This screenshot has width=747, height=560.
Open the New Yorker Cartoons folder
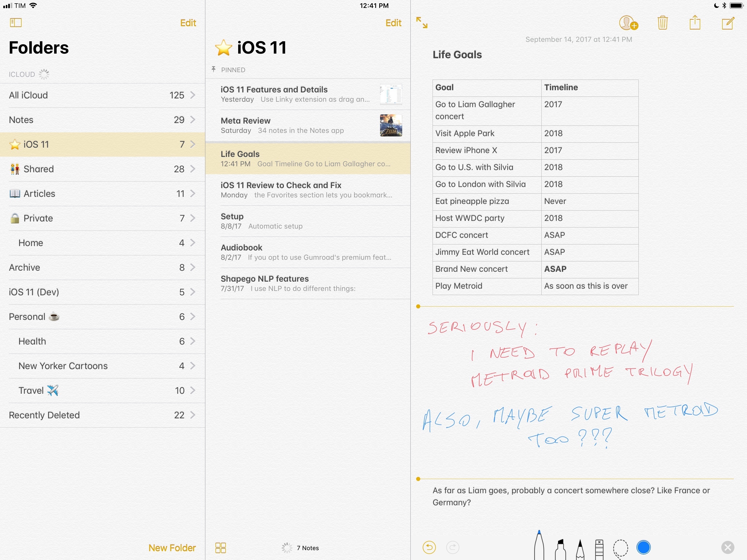coord(102,366)
